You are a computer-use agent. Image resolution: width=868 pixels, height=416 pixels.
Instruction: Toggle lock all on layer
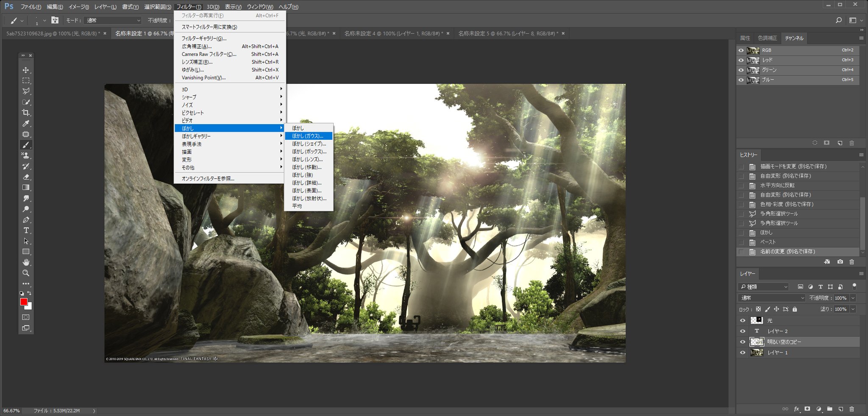tap(795, 309)
